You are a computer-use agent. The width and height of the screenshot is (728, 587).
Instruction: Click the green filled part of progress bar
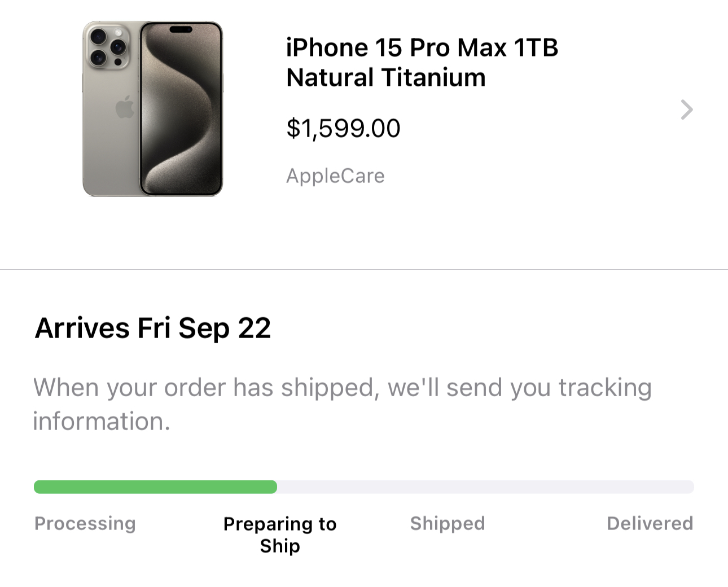[x=155, y=487]
